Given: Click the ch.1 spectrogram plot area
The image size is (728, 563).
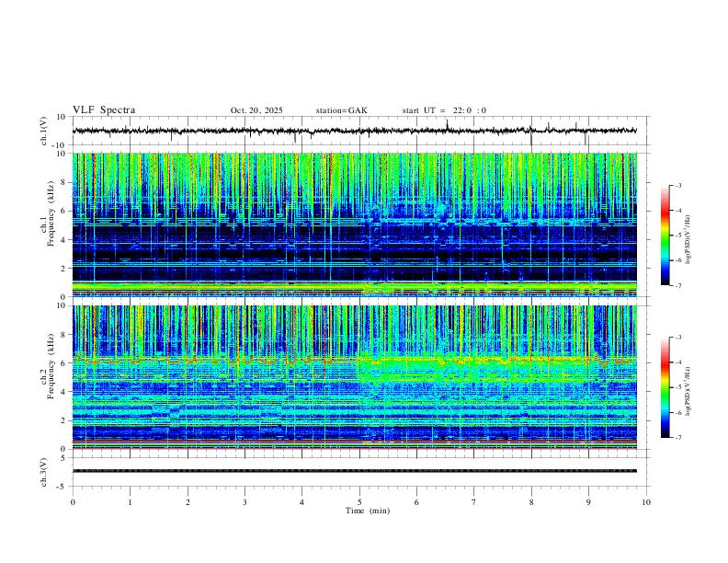Looking at the screenshot, I should [354, 224].
